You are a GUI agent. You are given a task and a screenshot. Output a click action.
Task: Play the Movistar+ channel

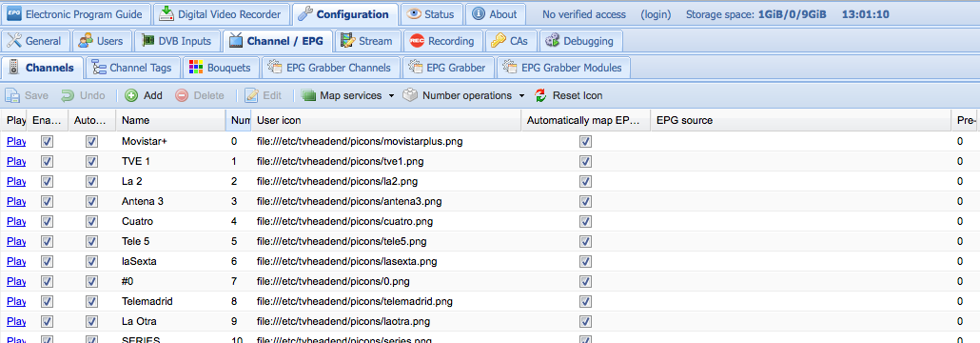pyautogui.click(x=15, y=141)
